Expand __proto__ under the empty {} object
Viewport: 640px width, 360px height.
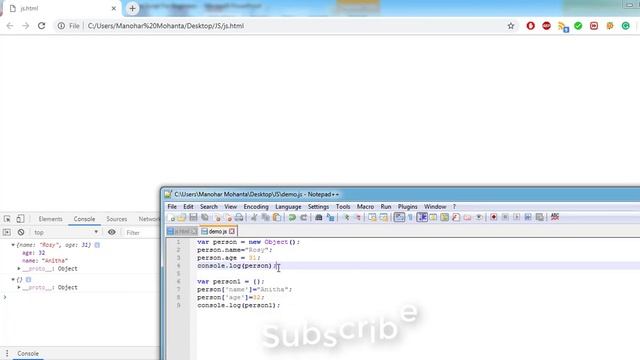click(19, 287)
